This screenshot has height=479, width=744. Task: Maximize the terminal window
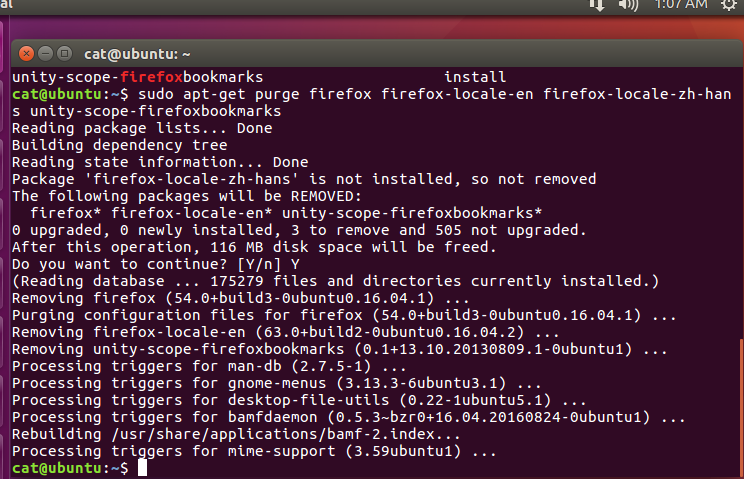click(x=65, y=54)
